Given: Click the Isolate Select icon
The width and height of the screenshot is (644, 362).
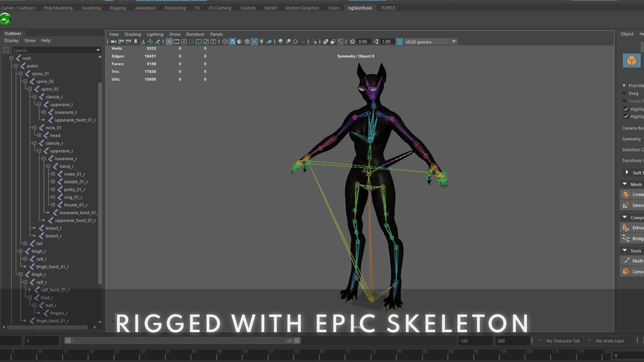Looking at the screenshot, I should click(x=314, y=42).
